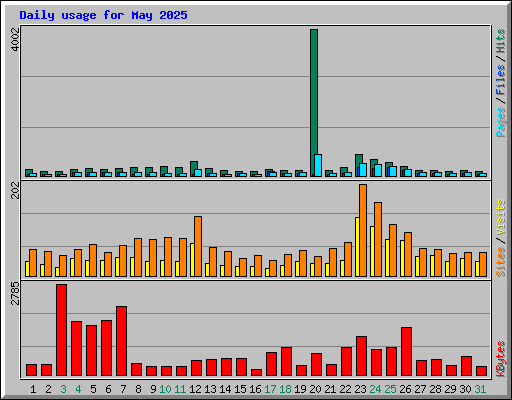This screenshot has height=400, width=512.
Task: Click the red KBytes bar for day 23
Action: pyautogui.click(x=361, y=356)
